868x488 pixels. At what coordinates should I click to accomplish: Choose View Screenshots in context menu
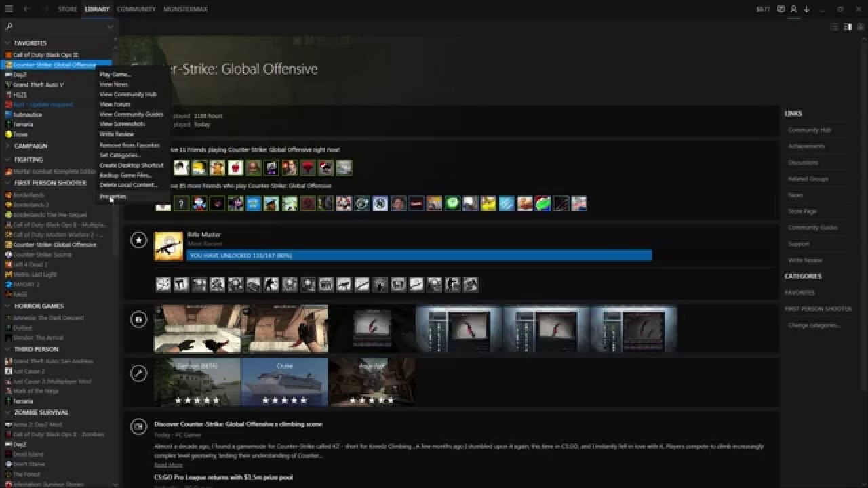coord(123,124)
